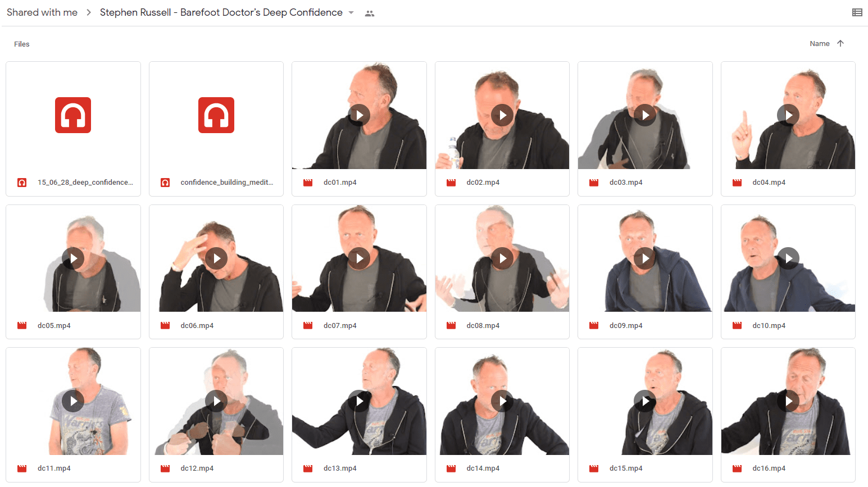Viewport: 868px width, 487px height.
Task: Select file name confidence_building_medit...
Action: click(227, 183)
